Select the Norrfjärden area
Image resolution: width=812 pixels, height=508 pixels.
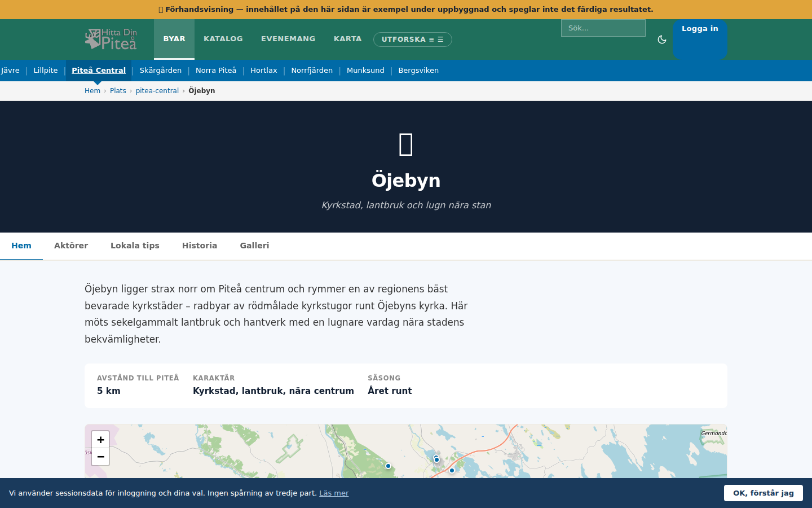(x=312, y=71)
